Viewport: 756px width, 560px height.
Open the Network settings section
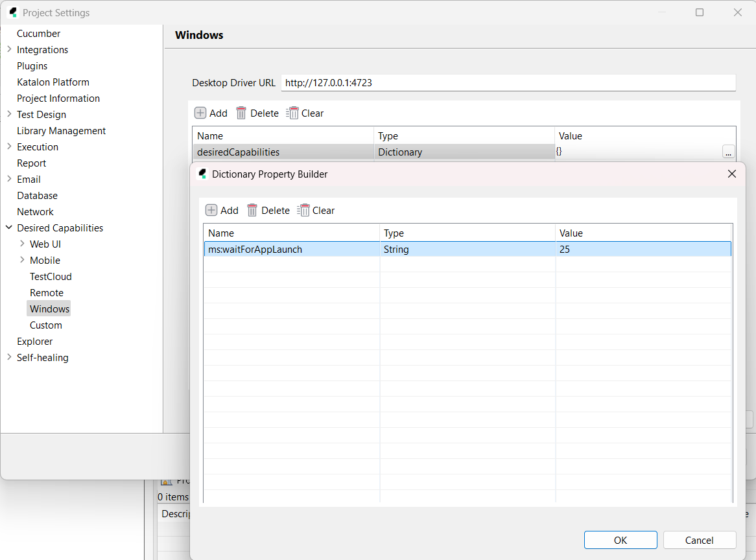click(x=36, y=211)
